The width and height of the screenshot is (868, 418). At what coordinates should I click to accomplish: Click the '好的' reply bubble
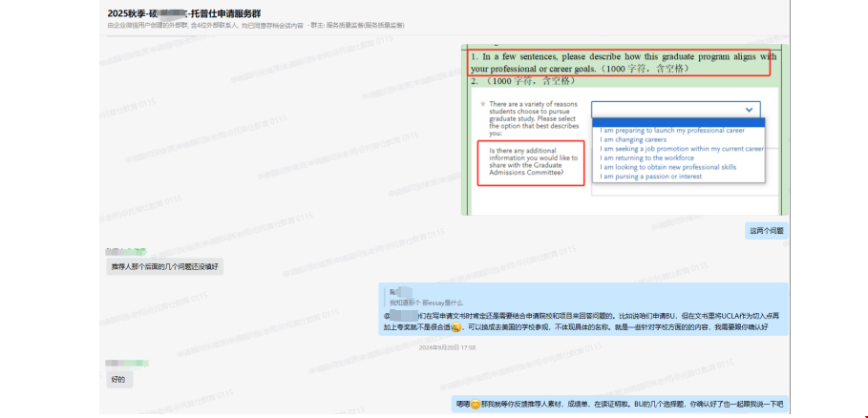[116, 380]
